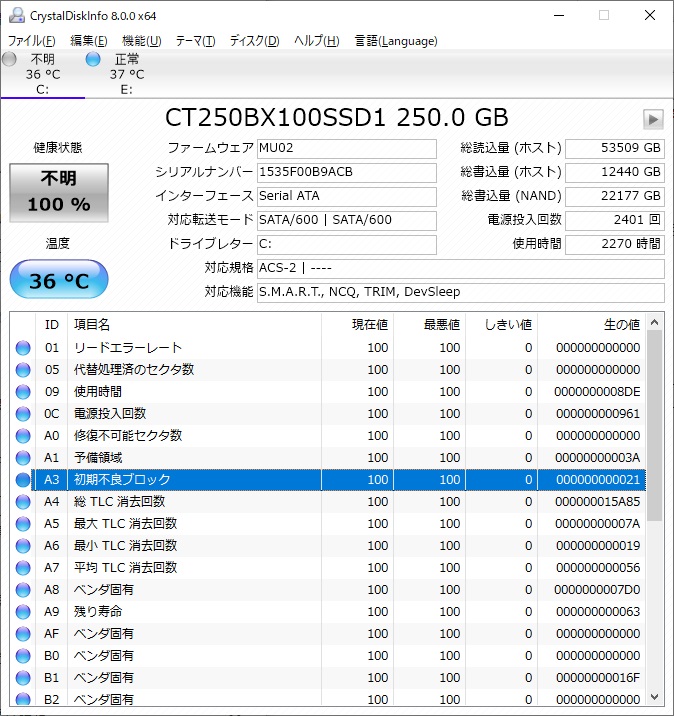Click the 最悪値 column header

click(x=429, y=325)
